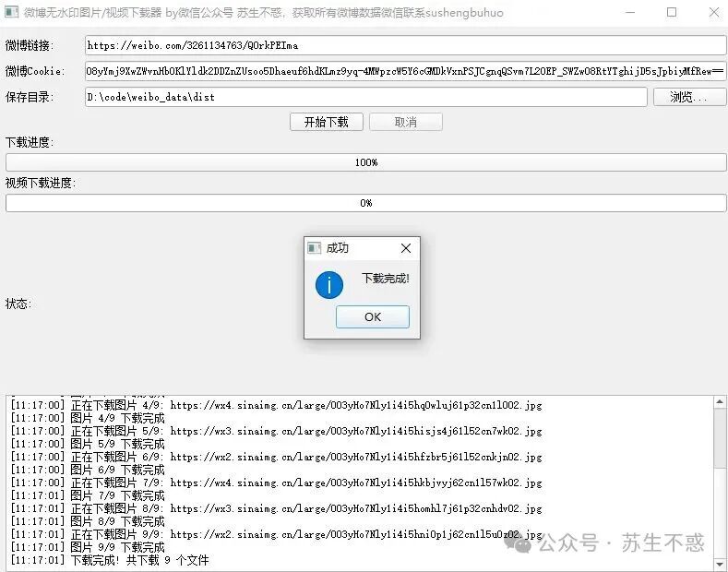
Task: Click the 视频下载进度: label
Action: (41, 183)
